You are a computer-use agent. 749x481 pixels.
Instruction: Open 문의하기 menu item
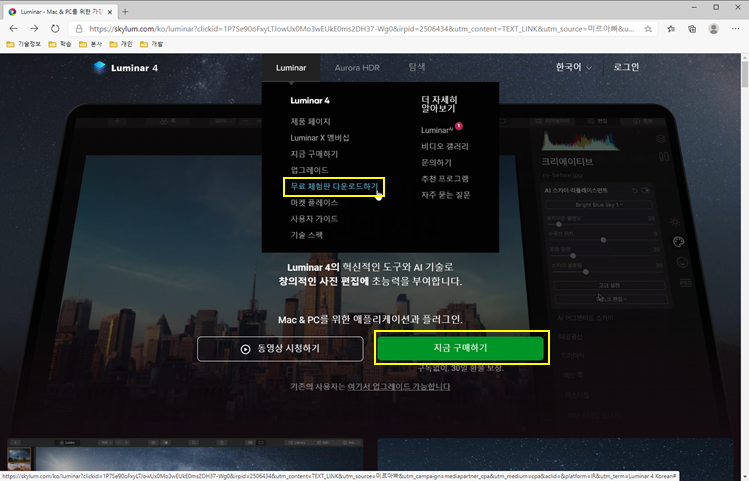(x=436, y=162)
